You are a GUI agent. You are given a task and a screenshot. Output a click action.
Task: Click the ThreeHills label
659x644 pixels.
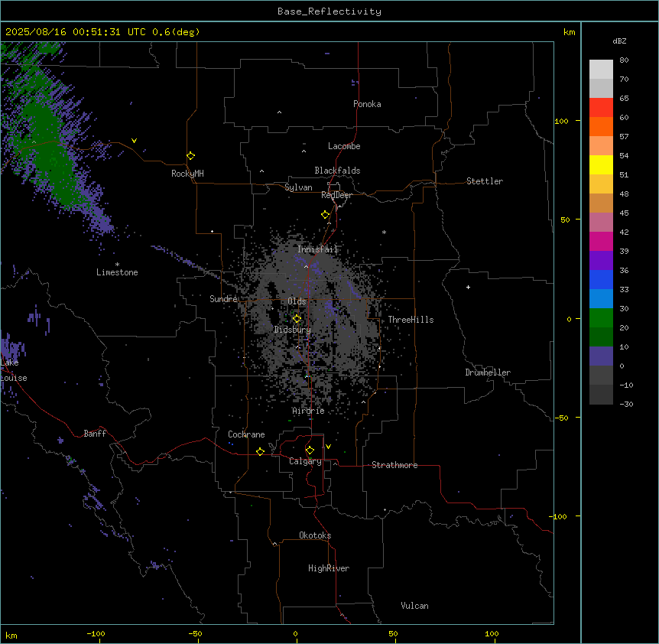pos(411,320)
